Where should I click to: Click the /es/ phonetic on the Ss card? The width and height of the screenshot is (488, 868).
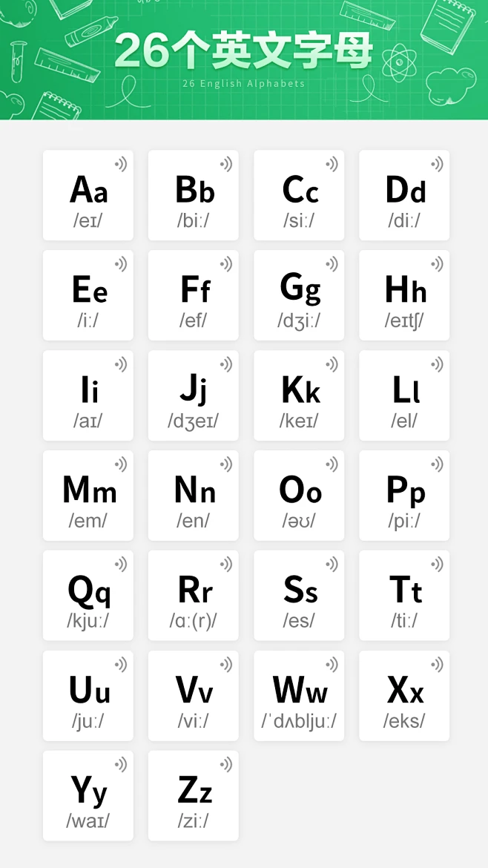click(x=299, y=620)
